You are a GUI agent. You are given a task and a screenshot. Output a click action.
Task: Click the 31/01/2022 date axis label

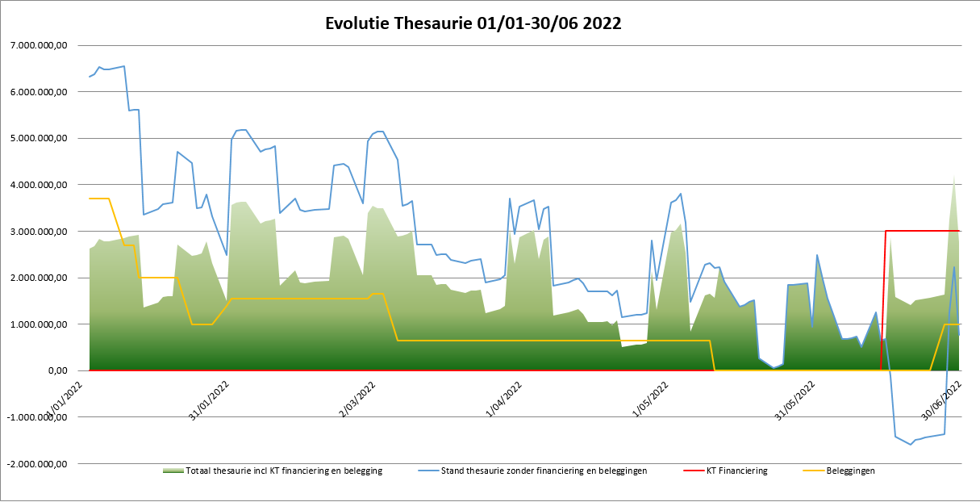(210, 401)
